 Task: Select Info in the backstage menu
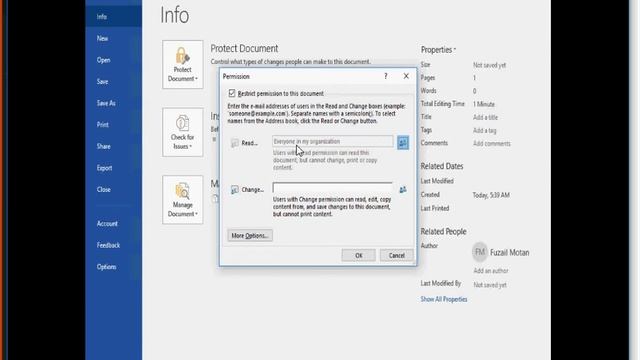[114, 17]
